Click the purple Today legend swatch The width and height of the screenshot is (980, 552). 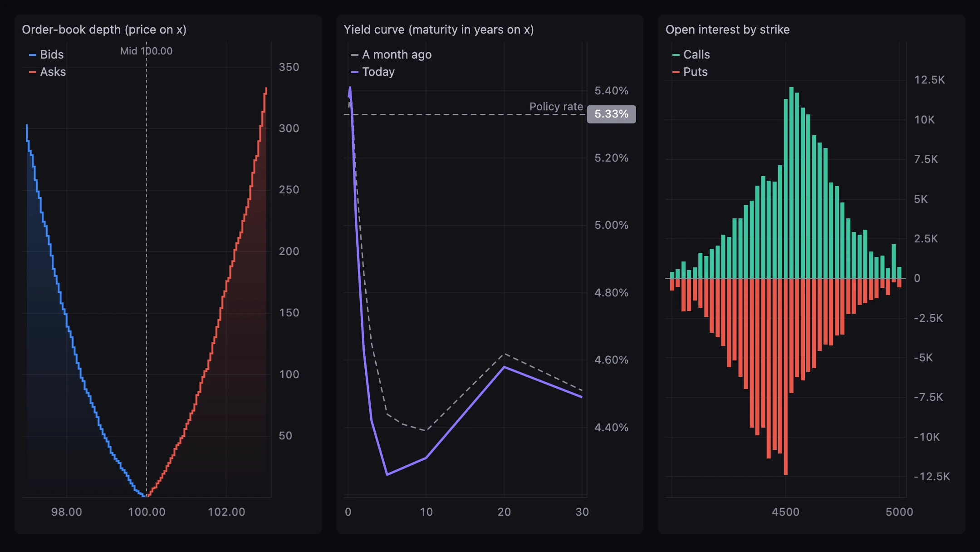point(355,72)
